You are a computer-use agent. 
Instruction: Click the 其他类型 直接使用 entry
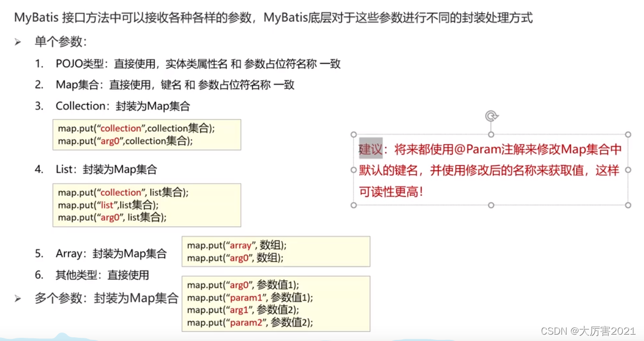(x=101, y=275)
